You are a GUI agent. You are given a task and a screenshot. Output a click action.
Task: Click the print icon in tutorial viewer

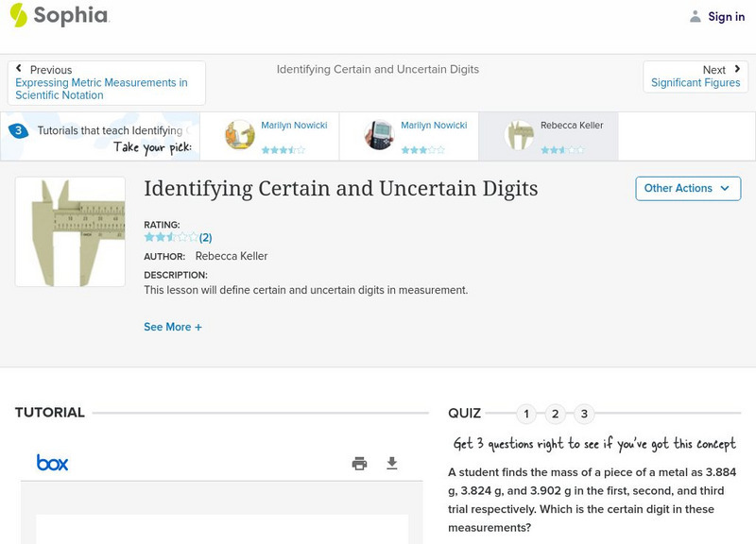pos(359,463)
